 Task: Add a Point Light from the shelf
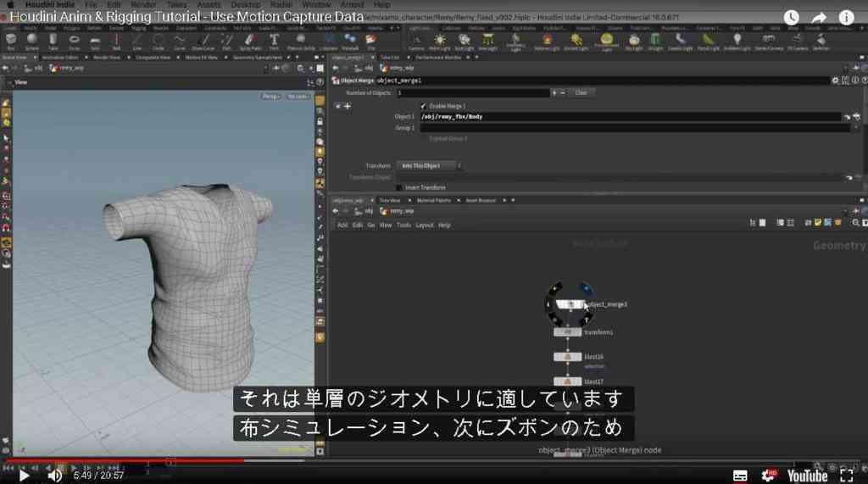pos(440,42)
